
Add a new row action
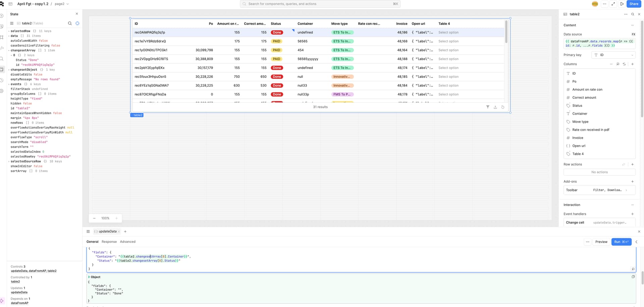633,164
